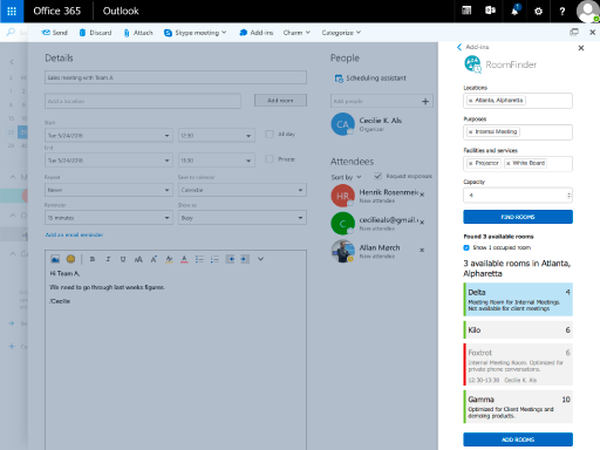This screenshot has width=600, height=450.
Task: Remove the Internal Meeting purpose tag
Action: pos(471,132)
